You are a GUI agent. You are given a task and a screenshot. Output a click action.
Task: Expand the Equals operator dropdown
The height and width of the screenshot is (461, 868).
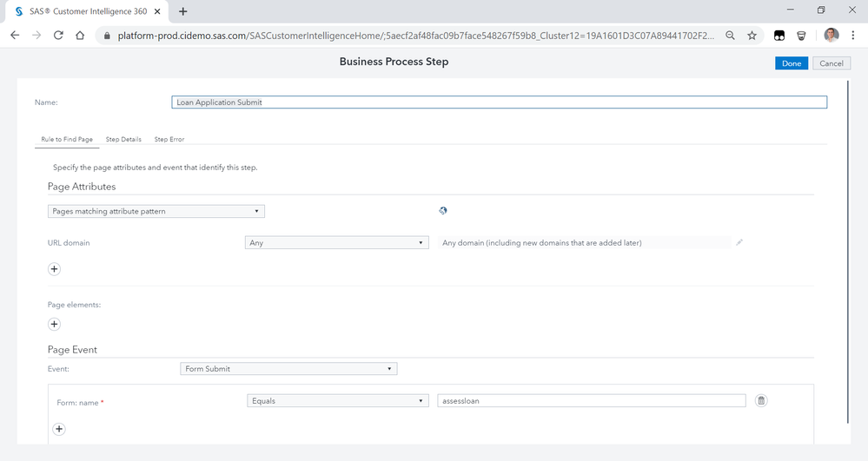[338, 401]
